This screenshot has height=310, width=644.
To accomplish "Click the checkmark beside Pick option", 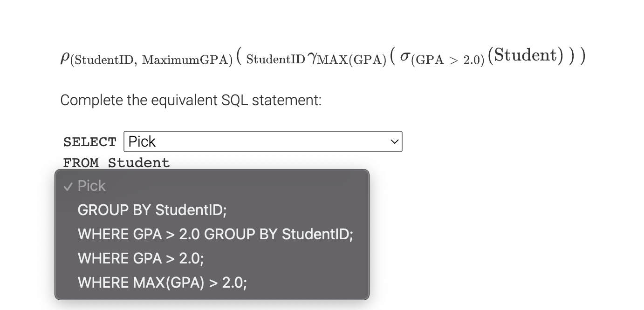I will coord(69,186).
